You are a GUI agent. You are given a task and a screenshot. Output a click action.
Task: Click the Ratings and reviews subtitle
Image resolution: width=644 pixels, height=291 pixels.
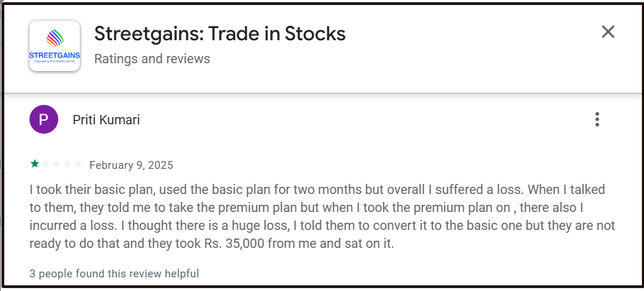(152, 59)
